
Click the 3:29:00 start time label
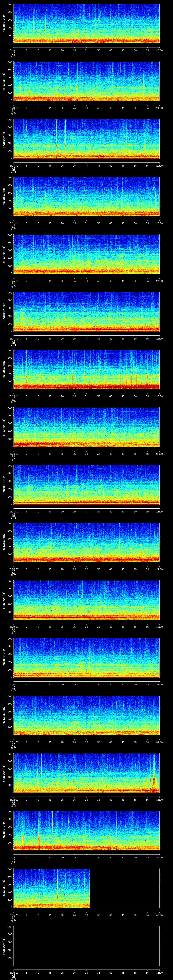point(14,627)
